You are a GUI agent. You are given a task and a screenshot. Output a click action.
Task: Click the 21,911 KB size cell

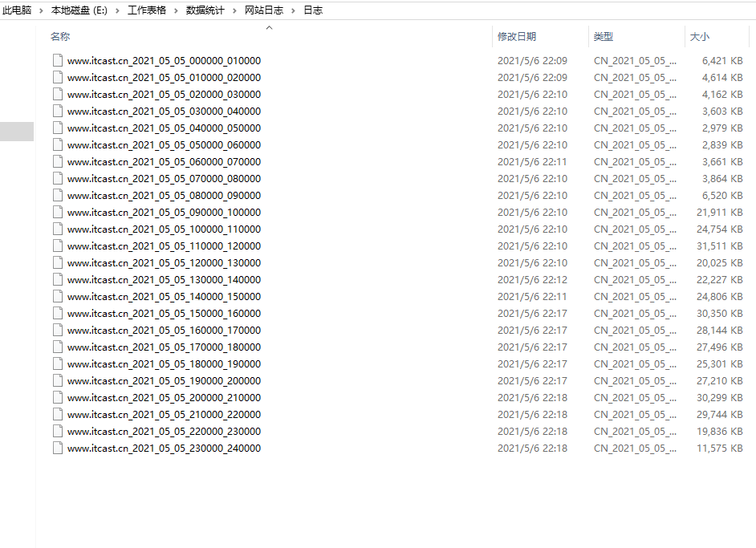pos(719,213)
